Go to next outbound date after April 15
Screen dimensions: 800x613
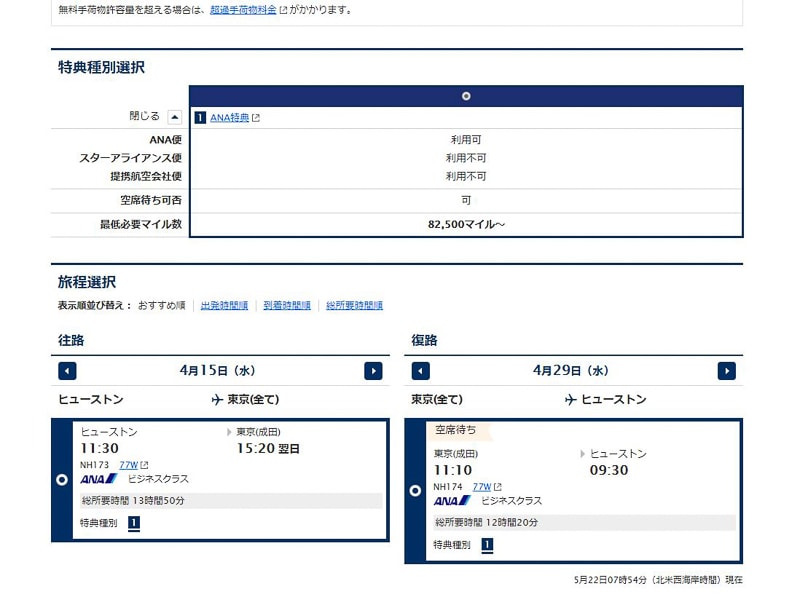(x=373, y=371)
